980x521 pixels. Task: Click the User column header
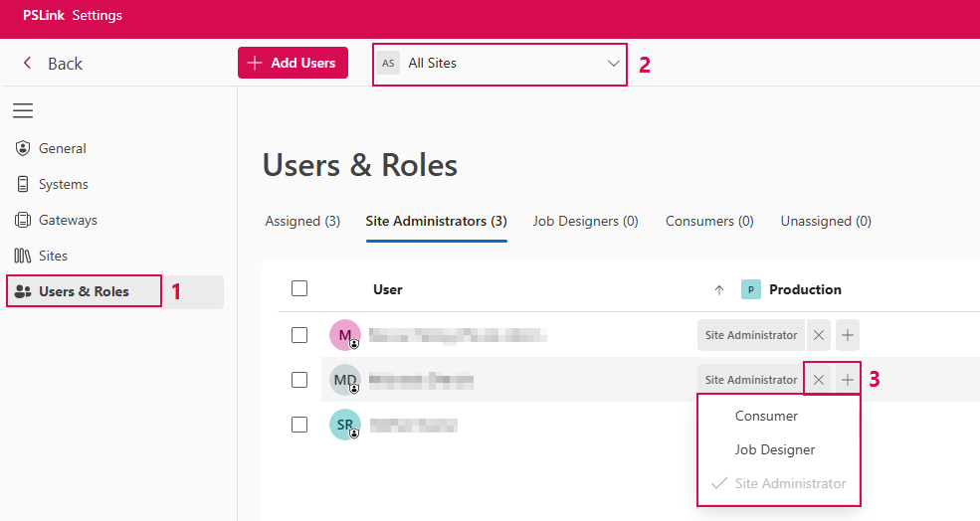pyautogui.click(x=387, y=289)
